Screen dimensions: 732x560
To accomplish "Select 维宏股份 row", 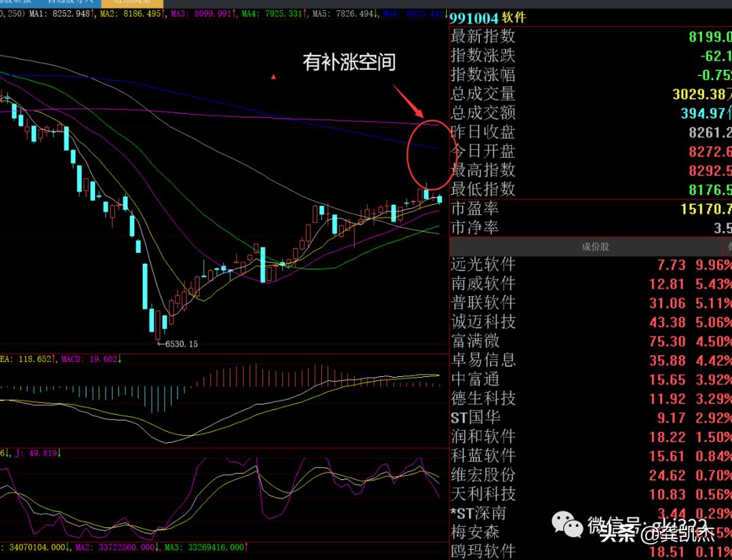I will point(591,475).
